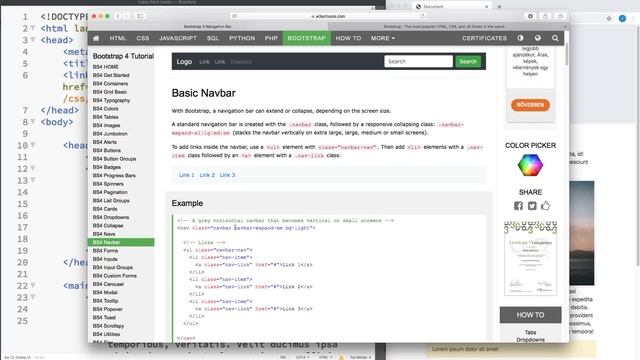The height and width of the screenshot is (360, 640).
Task: Open the JAVASCRIPT menu item
Action: [178, 38]
